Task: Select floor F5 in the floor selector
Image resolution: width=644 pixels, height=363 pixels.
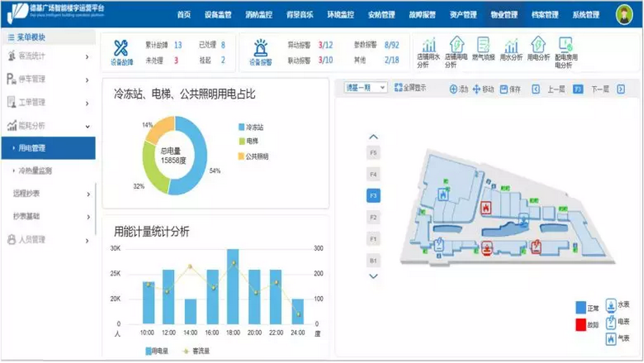Action: coord(373,153)
